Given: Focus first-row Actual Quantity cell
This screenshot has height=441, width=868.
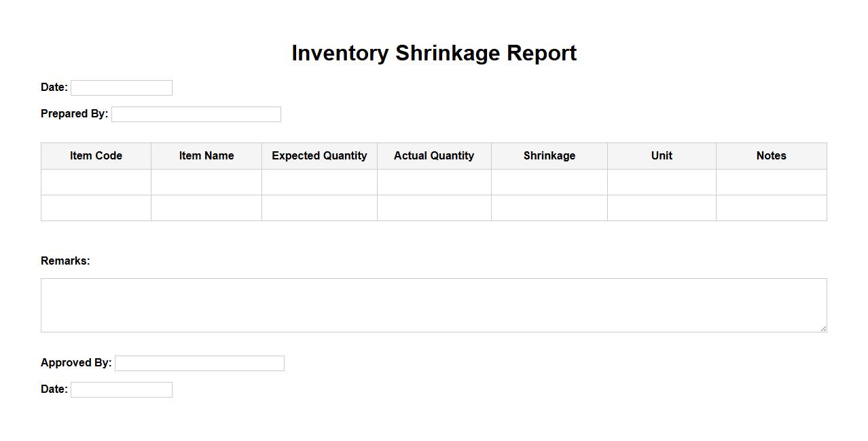Looking at the screenshot, I should click(x=434, y=182).
